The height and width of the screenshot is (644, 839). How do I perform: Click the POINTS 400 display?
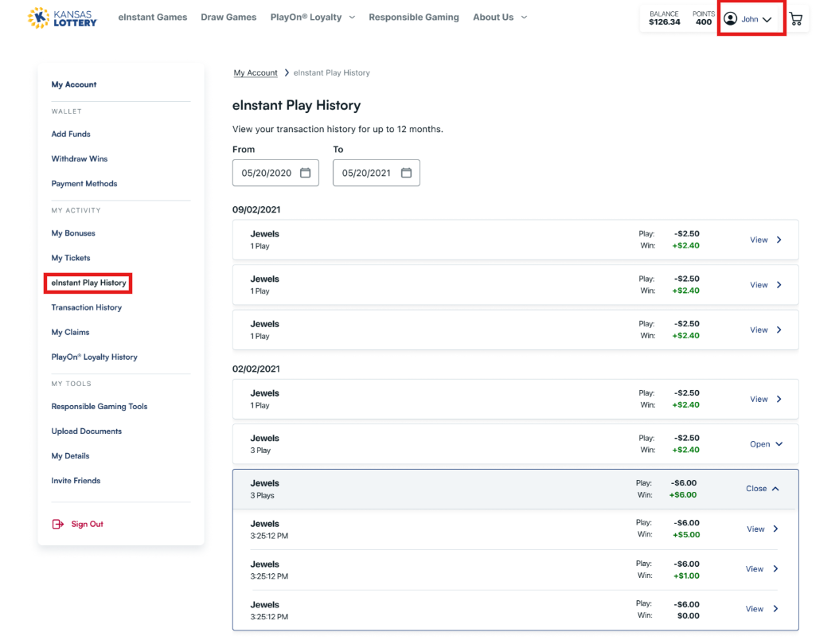click(x=703, y=18)
